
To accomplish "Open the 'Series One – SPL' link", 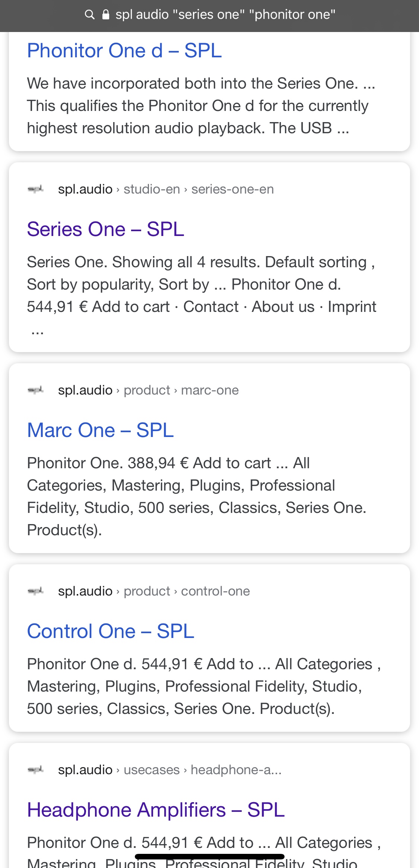I will (105, 229).
